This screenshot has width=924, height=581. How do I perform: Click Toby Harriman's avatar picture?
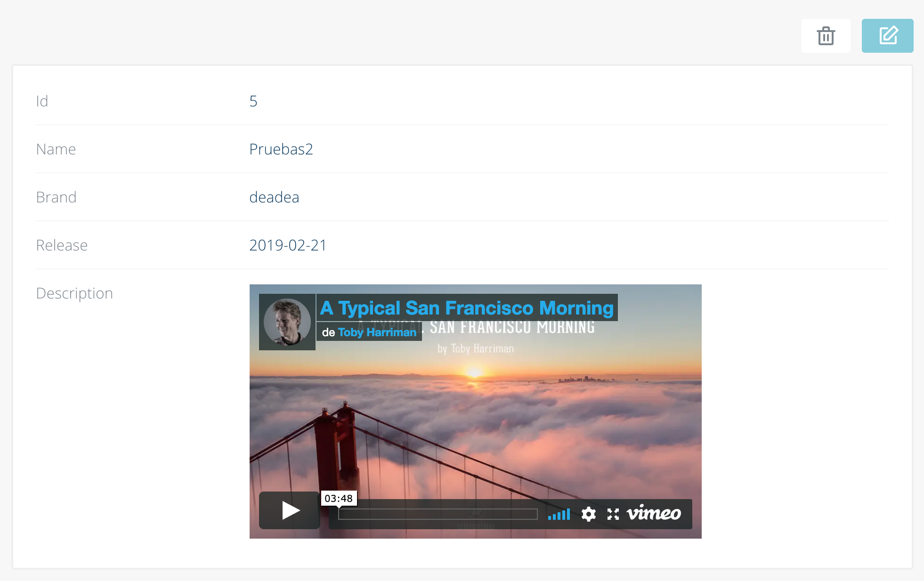tap(287, 322)
